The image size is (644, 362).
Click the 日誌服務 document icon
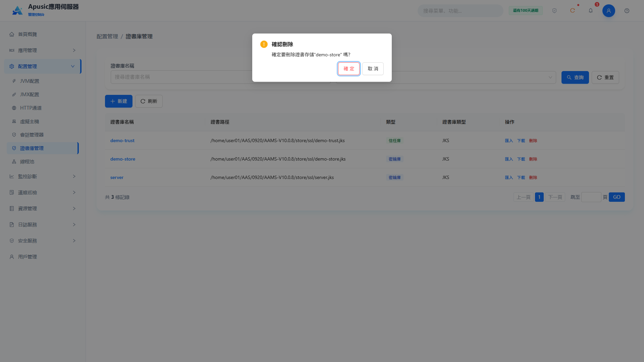click(x=12, y=225)
